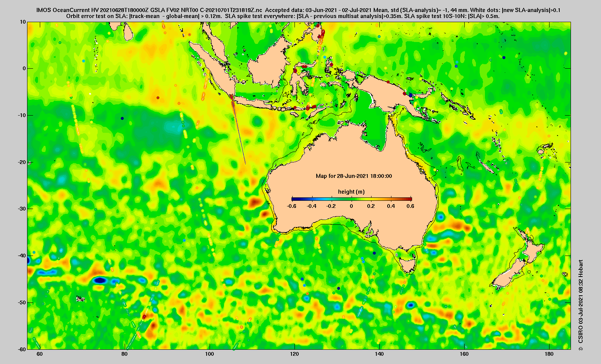The width and height of the screenshot is (601, 364).
Task: Click the 'Map for 28-Jun-2021 18:00:00' label
Action: (x=354, y=176)
